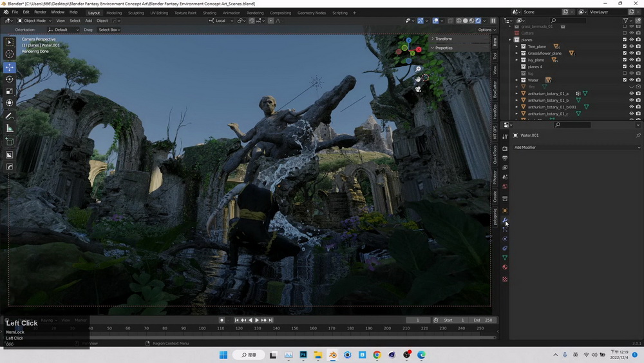
Task: Switch to rendered viewport shading
Action: tap(478, 21)
